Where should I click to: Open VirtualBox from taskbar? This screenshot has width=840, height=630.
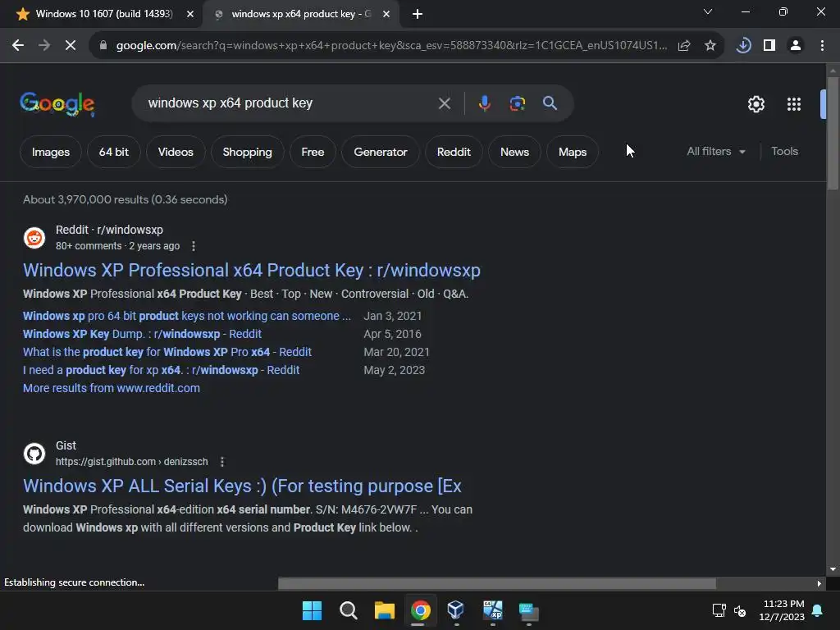coord(456,610)
